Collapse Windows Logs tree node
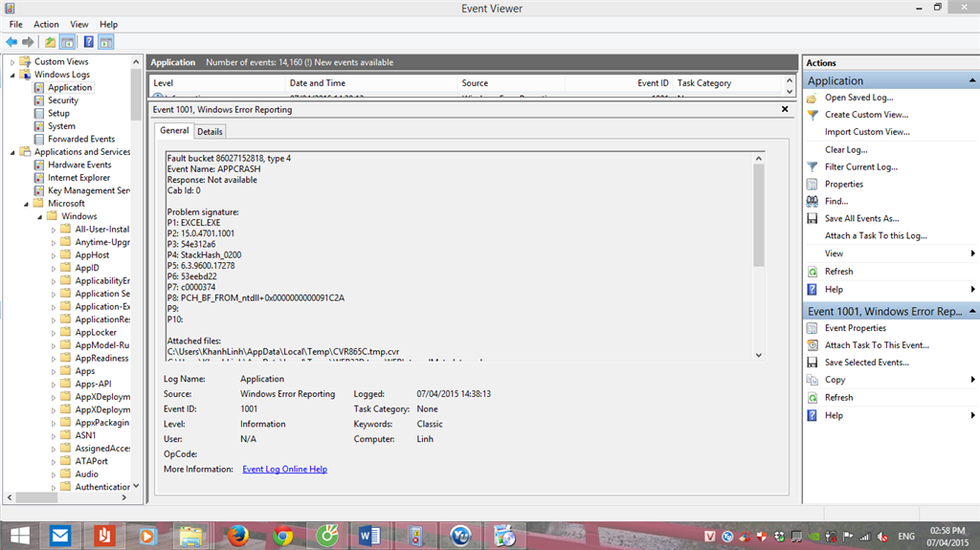Image resolution: width=980 pixels, height=550 pixels. [12, 75]
